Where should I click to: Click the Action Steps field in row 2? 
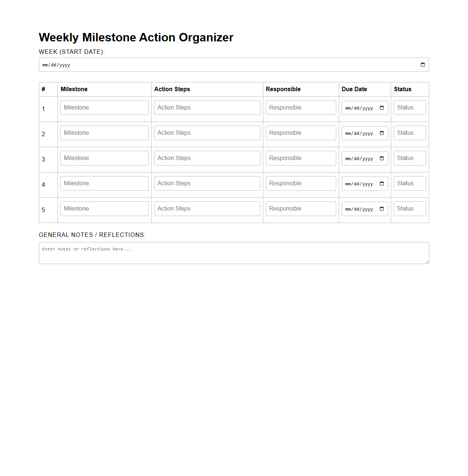[207, 133]
